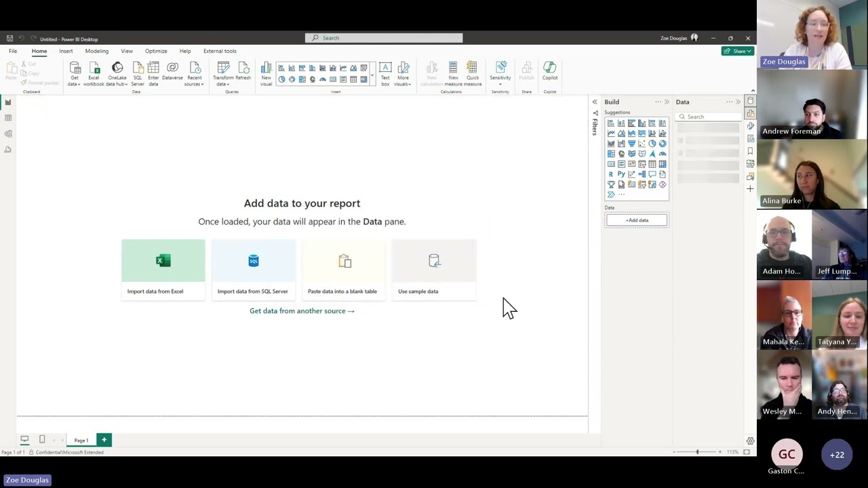868x488 pixels.
Task: Pick the Pie chart visual in Build pane
Action: click(x=652, y=144)
